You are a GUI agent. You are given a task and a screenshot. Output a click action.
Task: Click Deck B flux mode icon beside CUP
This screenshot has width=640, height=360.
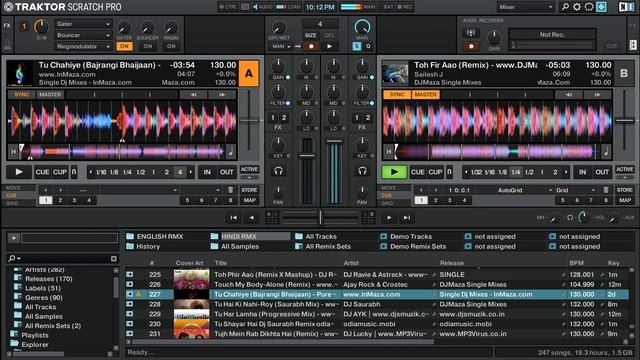click(449, 172)
